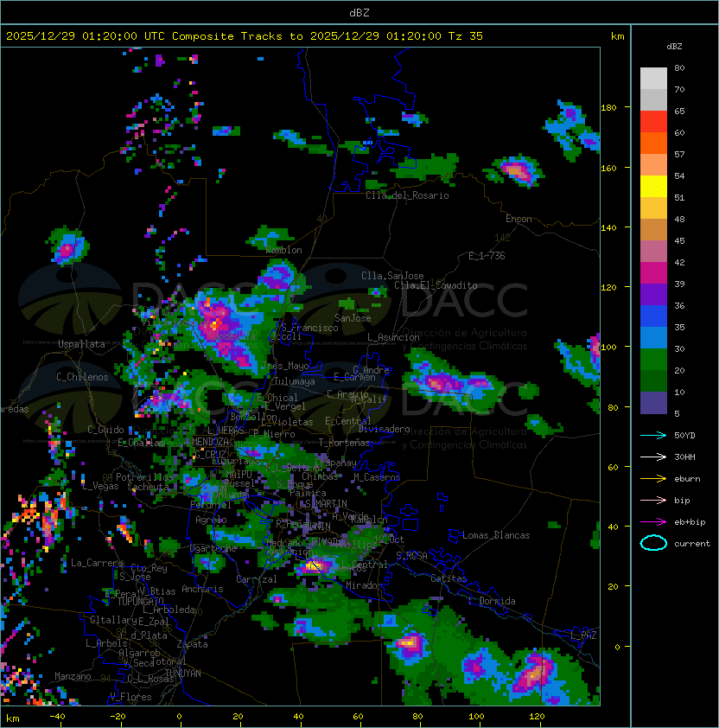This screenshot has width=719, height=728.
Task: Click the TUPUNGATO place label
Action: click(x=140, y=601)
